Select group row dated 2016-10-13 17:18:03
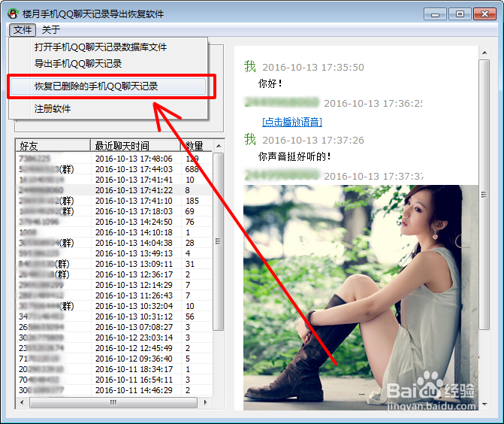This screenshot has height=424, width=504. tap(113, 211)
